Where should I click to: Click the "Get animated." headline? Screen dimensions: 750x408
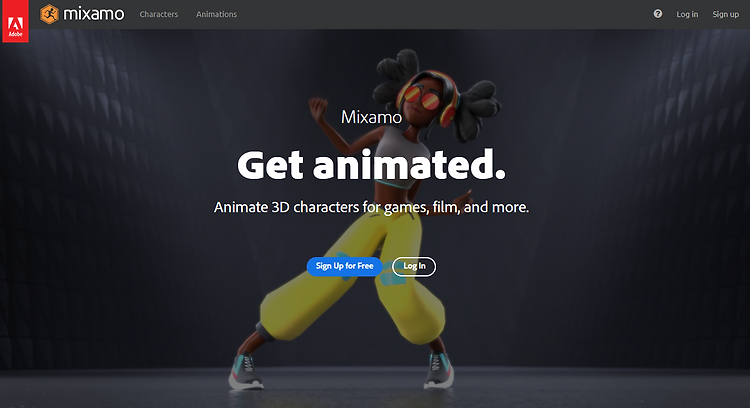pyautogui.click(x=371, y=165)
